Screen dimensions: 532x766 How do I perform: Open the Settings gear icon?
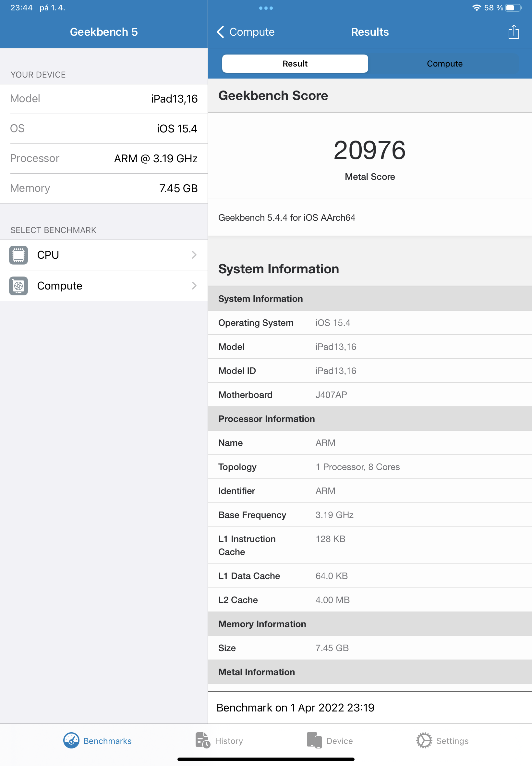pos(424,740)
